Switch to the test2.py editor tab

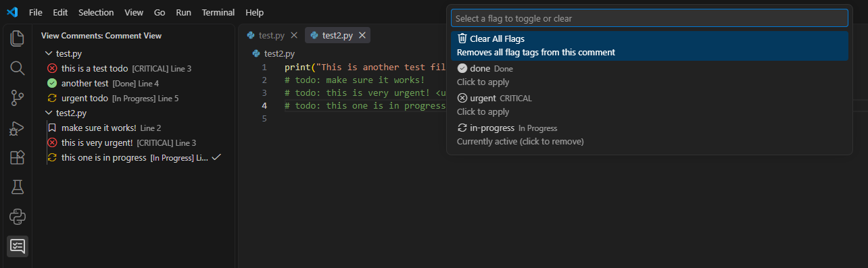pyautogui.click(x=337, y=35)
